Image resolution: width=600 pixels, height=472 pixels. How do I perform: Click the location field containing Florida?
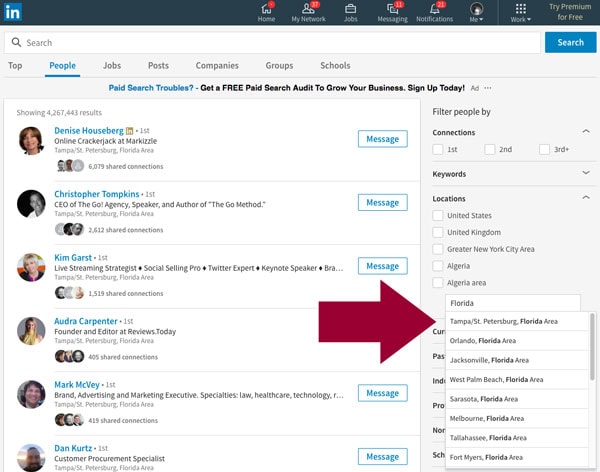[513, 303]
